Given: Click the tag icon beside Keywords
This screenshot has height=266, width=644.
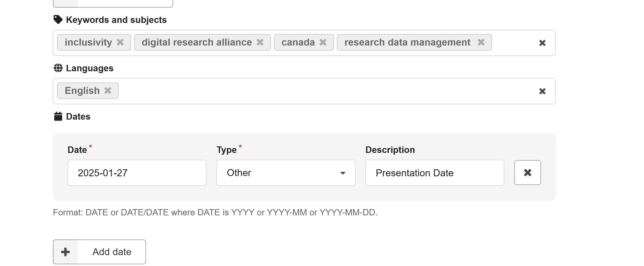Looking at the screenshot, I should click(58, 19).
